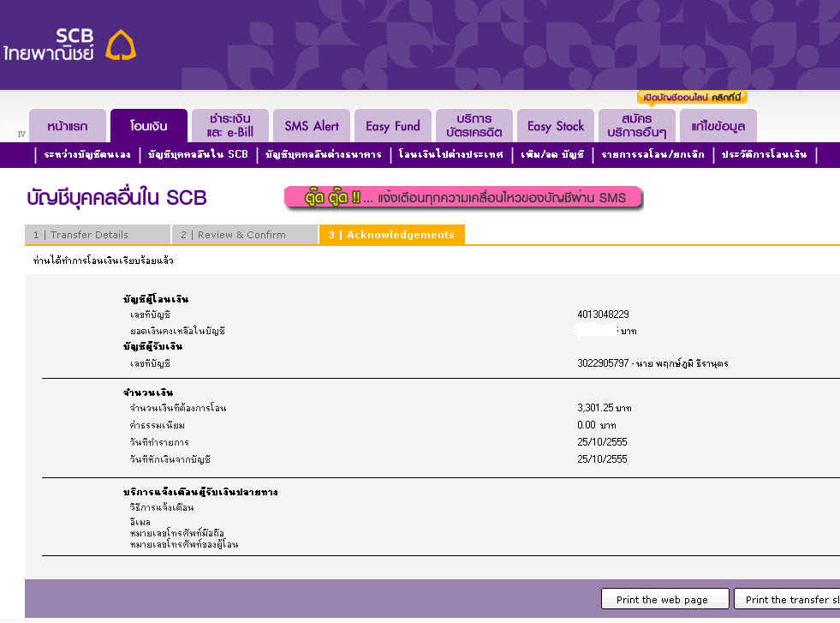840x623 pixels.
Task: Click the section title บริการแจ้งเตือนผู้รับเงินปลายทาง
Action: click(x=200, y=492)
